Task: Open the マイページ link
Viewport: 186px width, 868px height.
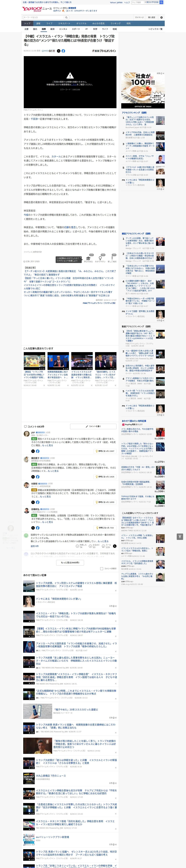Action: pyautogui.click(x=139, y=18)
